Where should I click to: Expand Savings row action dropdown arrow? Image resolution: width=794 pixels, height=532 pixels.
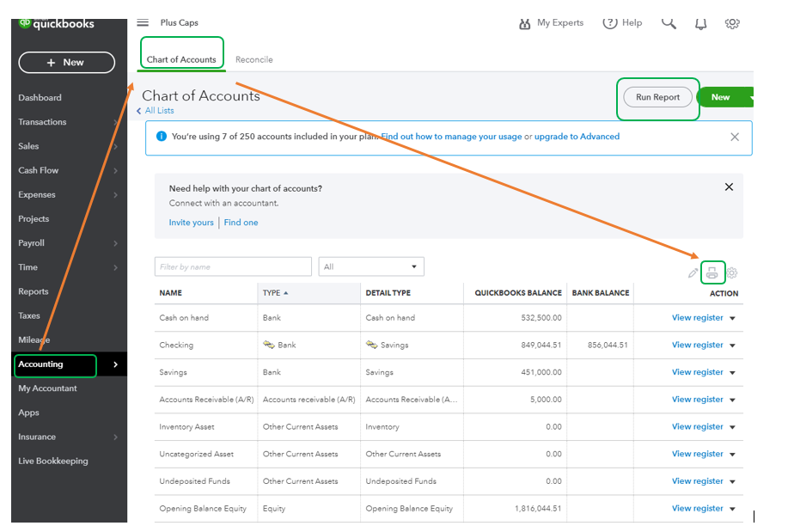pyautogui.click(x=732, y=373)
